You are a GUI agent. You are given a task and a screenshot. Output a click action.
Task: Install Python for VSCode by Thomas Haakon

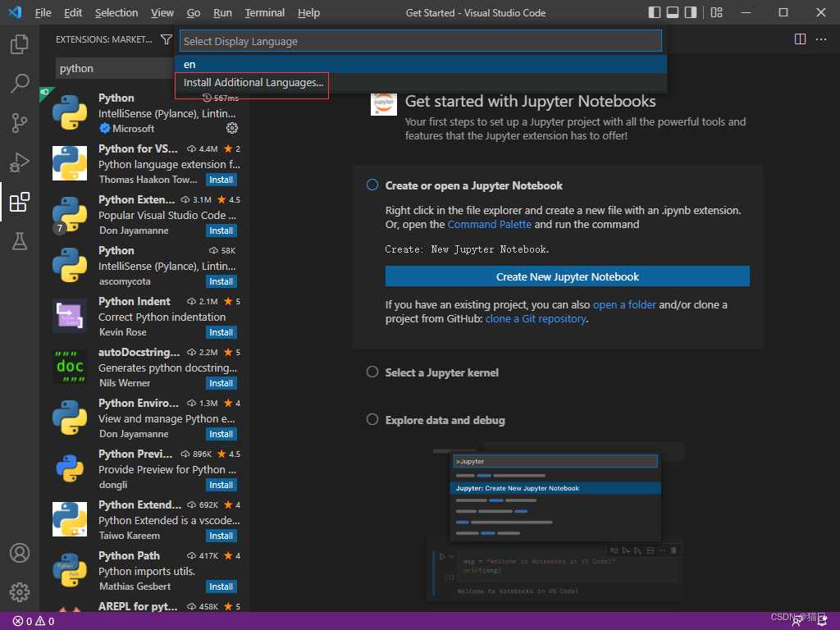(x=221, y=180)
